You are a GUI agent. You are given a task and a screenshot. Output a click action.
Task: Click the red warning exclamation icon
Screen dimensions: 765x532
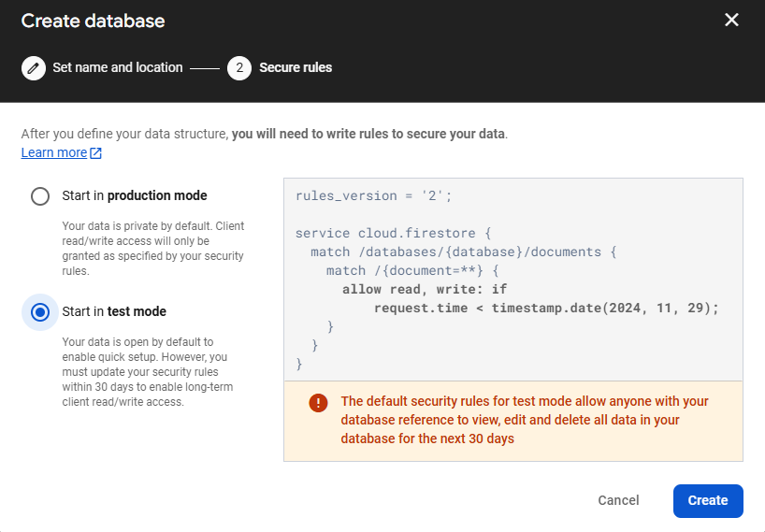pyautogui.click(x=318, y=403)
